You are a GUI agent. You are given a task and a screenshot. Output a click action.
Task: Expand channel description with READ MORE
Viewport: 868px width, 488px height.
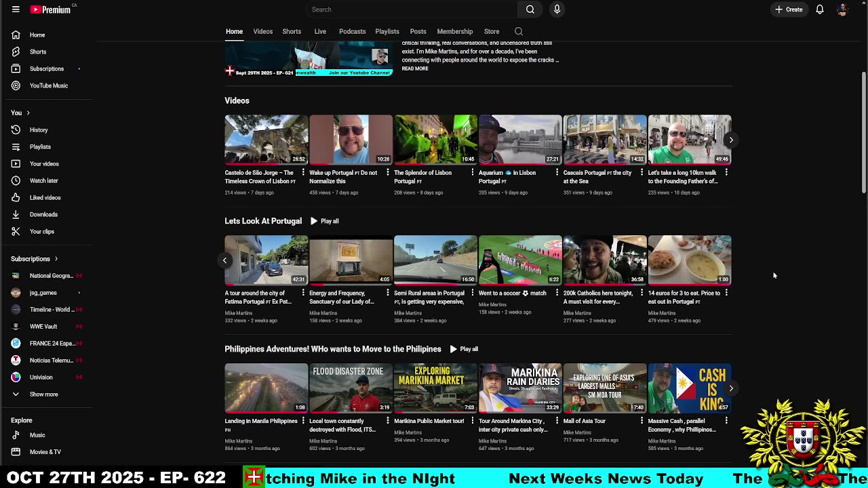coord(415,68)
